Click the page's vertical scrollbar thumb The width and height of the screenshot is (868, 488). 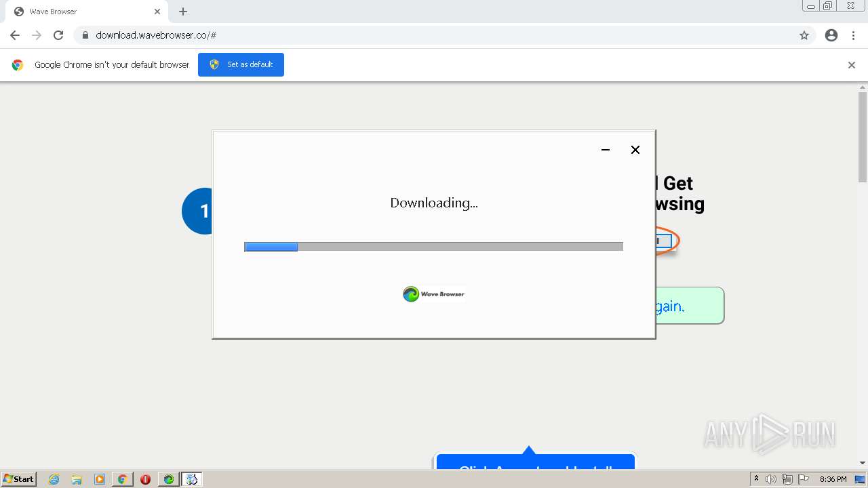[863, 137]
